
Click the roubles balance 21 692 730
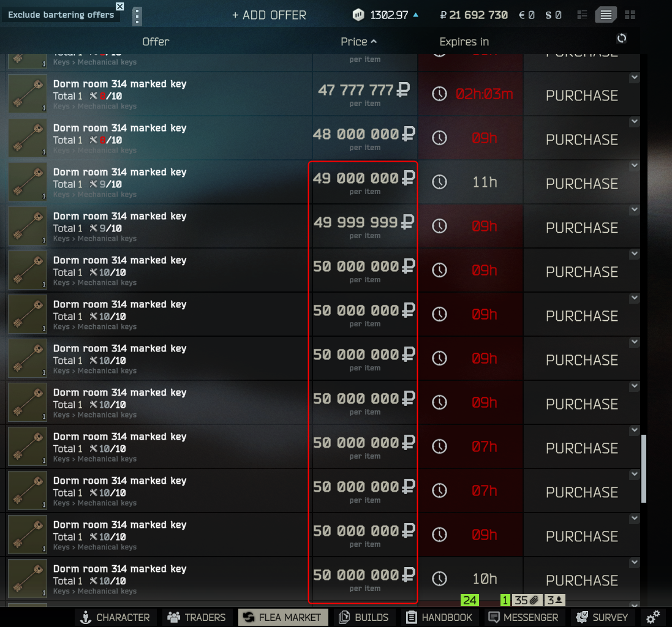(474, 15)
